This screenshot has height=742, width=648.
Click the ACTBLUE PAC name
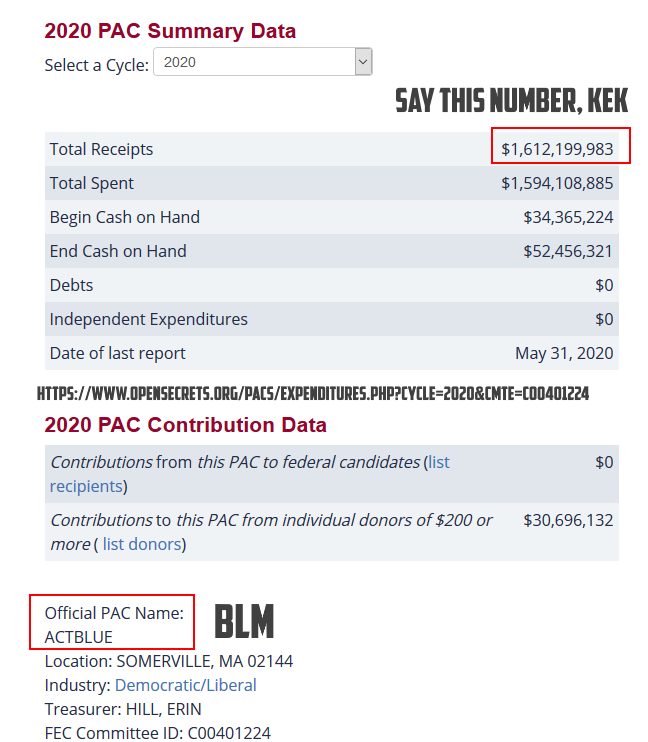coord(78,637)
